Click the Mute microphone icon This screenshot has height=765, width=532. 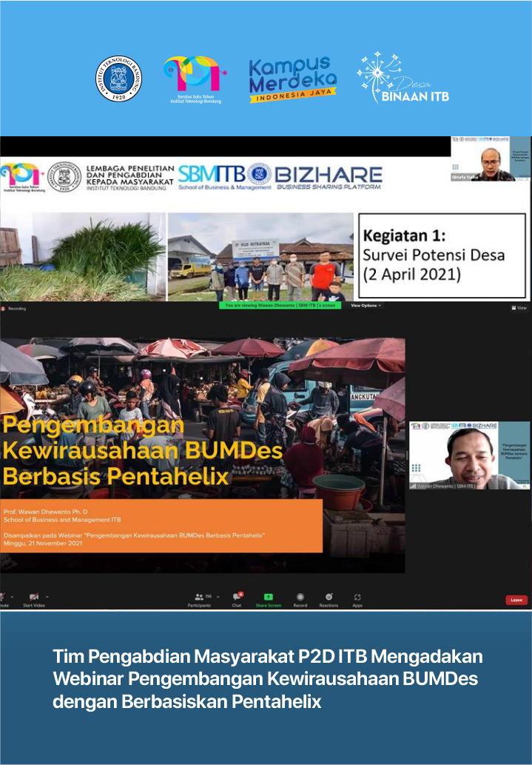tap(2, 597)
